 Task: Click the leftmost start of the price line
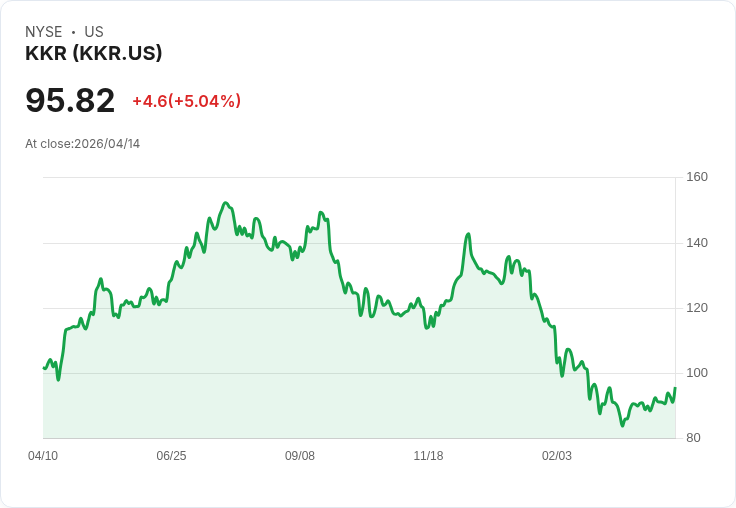43,368
